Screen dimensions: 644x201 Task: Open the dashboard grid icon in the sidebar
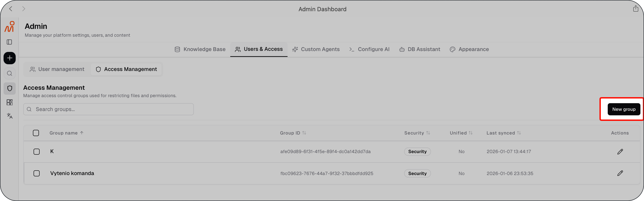coord(9,102)
